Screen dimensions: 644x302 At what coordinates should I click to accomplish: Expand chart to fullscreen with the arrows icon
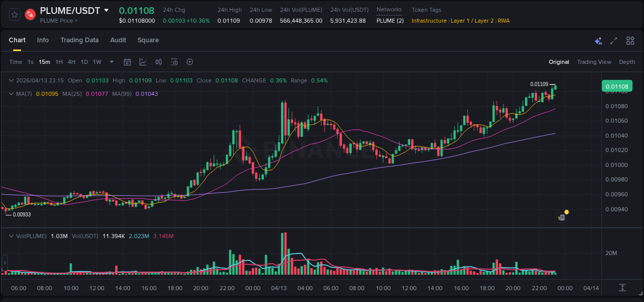point(614,40)
